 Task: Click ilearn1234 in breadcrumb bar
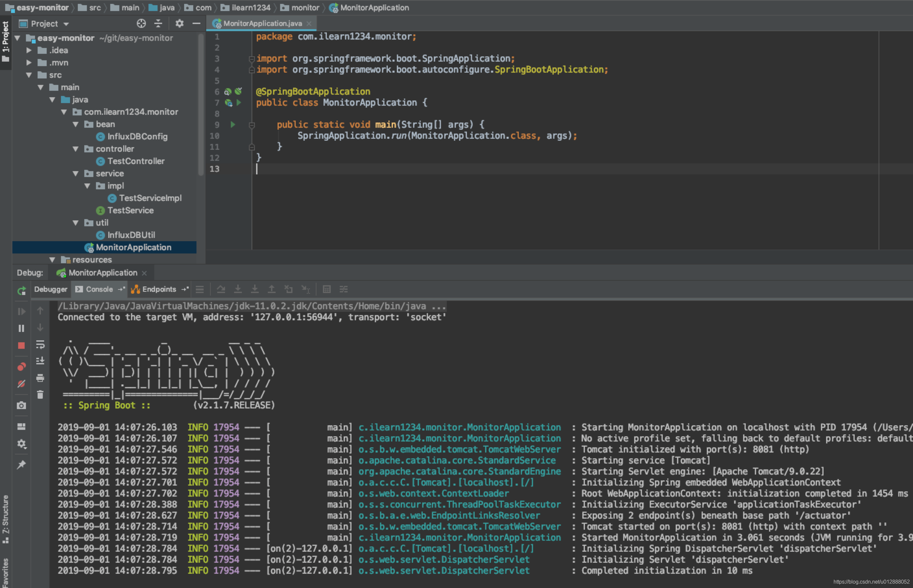pos(245,8)
